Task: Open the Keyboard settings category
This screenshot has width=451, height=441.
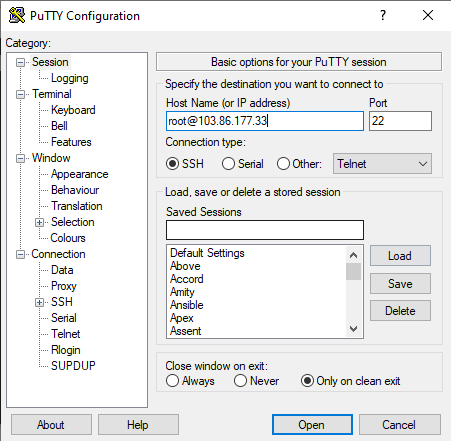Action: pos(73,110)
